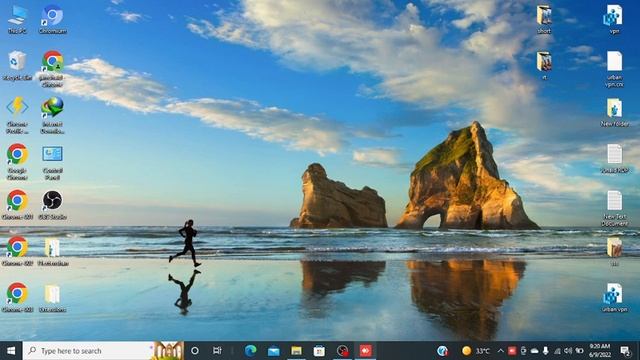This screenshot has width=640, height=360.
Task: Select the Internet Download Manager shortcut
Action: click(x=52, y=116)
